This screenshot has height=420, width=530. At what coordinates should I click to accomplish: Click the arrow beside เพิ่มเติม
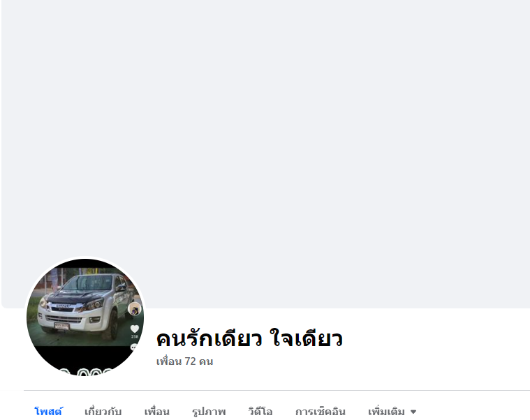(413, 412)
